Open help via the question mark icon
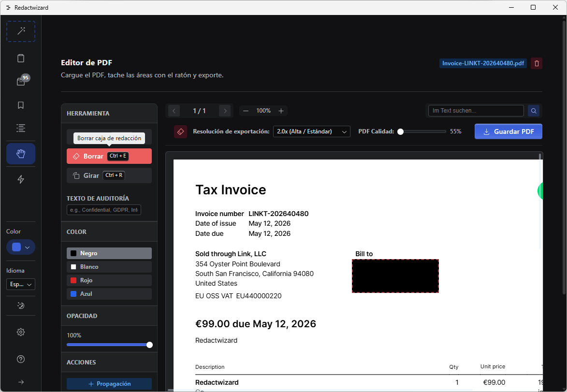This screenshot has width=567, height=392. tap(21, 359)
